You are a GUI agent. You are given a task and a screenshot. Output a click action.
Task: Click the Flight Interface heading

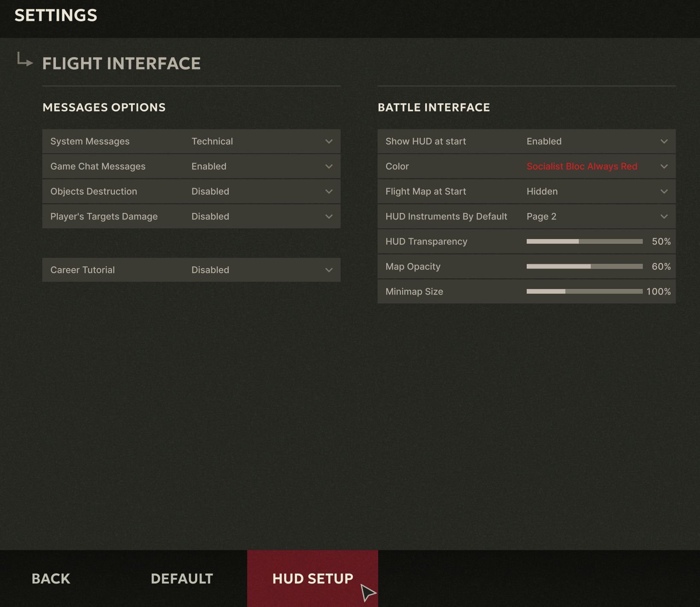(x=121, y=64)
